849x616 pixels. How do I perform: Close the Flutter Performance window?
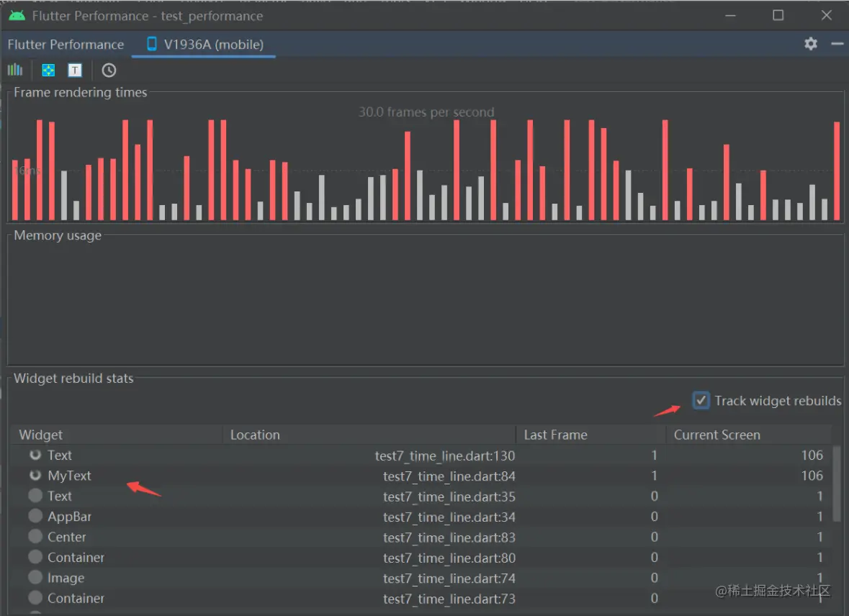click(x=826, y=15)
